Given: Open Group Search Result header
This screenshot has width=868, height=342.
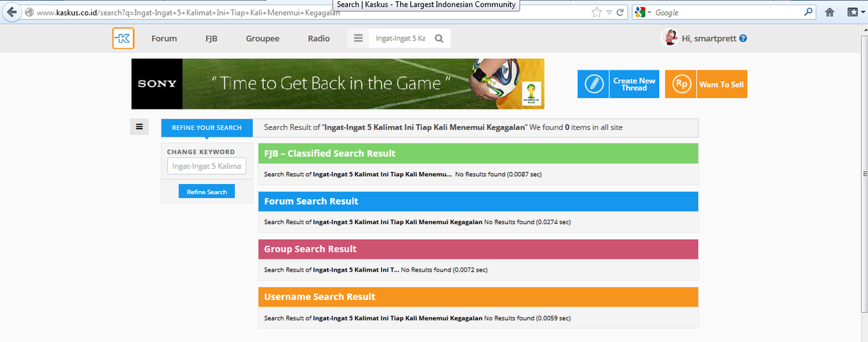Looking at the screenshot, I should pos(478,249).
